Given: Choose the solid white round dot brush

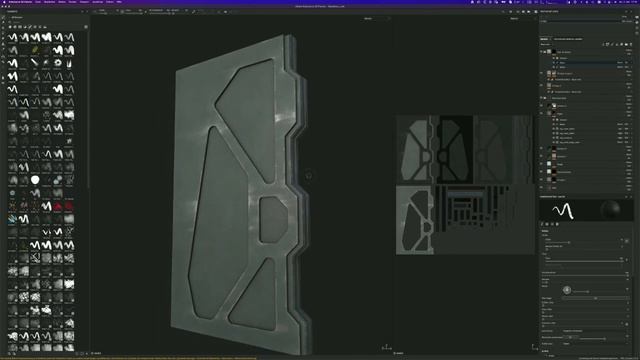Looking at the screenshot, I should tap(35, 180).
